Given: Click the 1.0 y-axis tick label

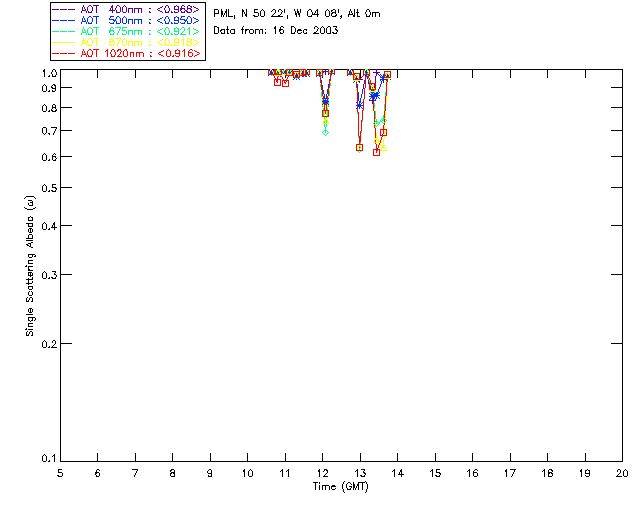Looking at the screenshot, I should pyautogui.click(x=49, y=73).
